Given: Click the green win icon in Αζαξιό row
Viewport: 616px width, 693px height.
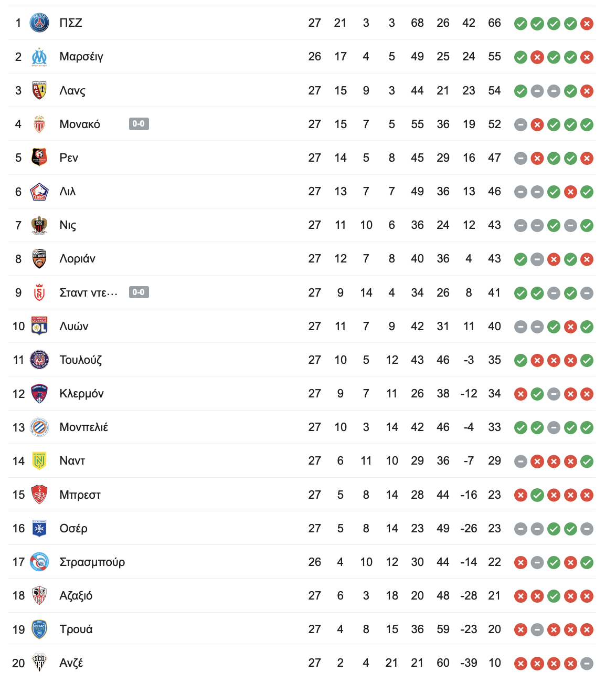Looking at the screenshot, I should 554,596.
